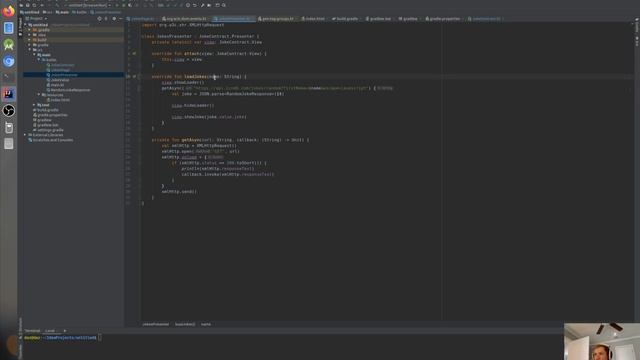This screenshot has width=640, height=360.
Task: Click 'name' in editor bottom breadcrumb
Action: click(x=206, y=324)
